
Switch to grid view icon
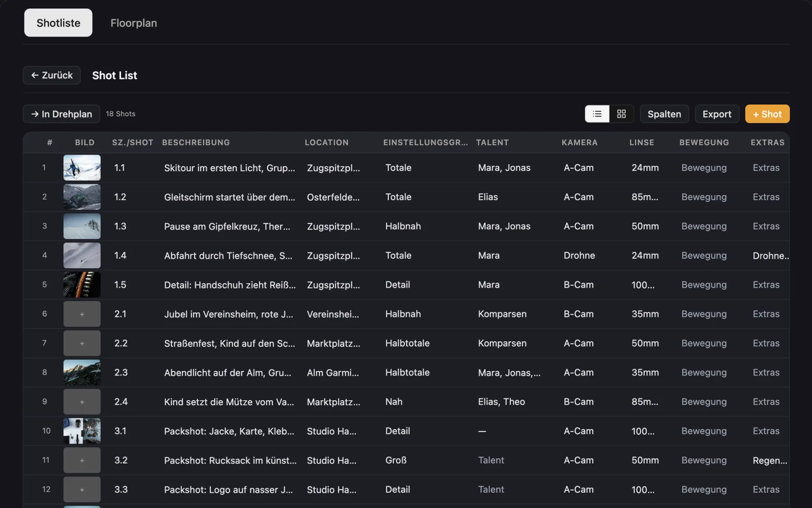[621, 114]
